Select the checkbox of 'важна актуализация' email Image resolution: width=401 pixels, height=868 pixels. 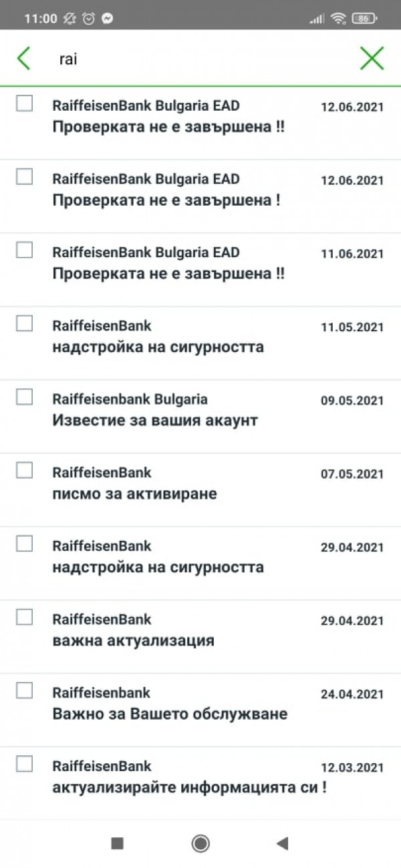point(24,617)
